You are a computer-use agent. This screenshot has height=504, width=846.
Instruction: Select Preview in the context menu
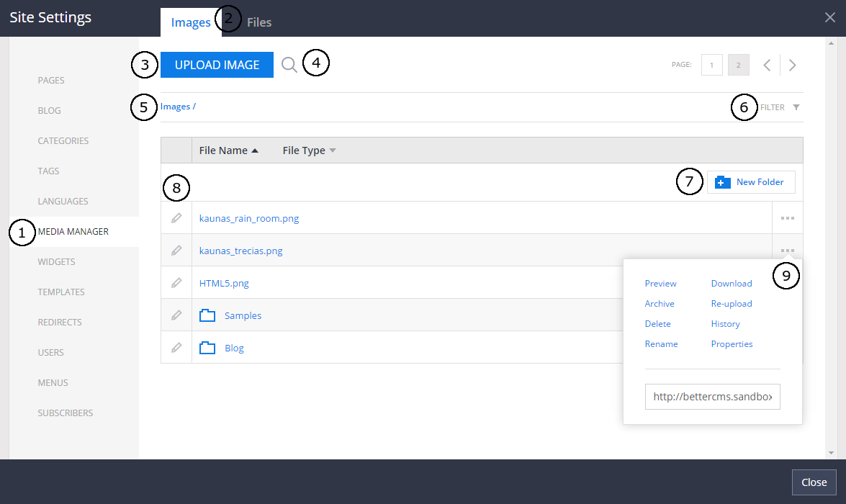pyautogui.click(x=660, y=284)
